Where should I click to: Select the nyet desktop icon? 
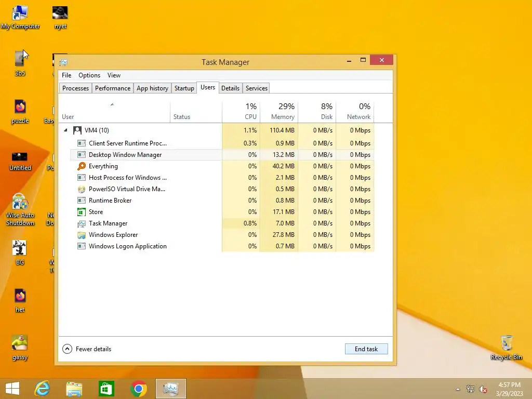point(60,17)
